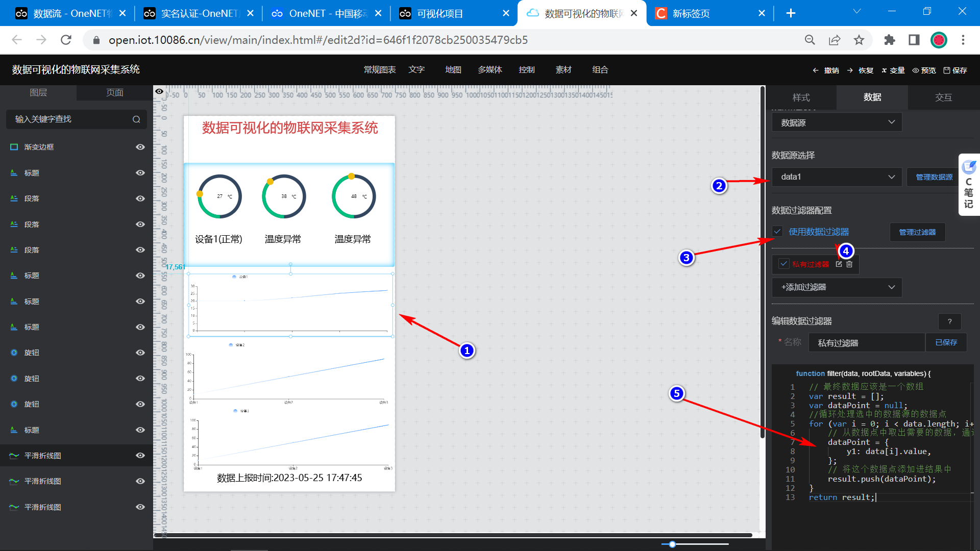The width and height of the screenshot is (980, 551).
Task: Click the search icon in the layer search box
Action: click(x=136, y=119)
